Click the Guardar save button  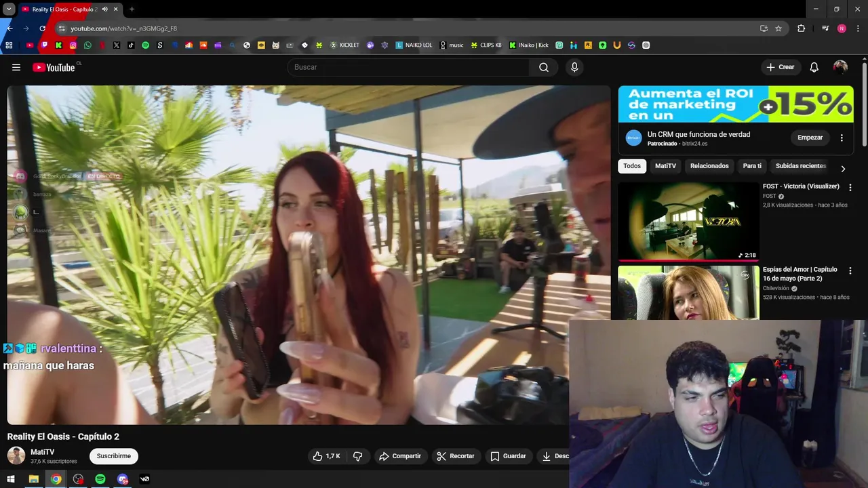(x=508, y=456)
